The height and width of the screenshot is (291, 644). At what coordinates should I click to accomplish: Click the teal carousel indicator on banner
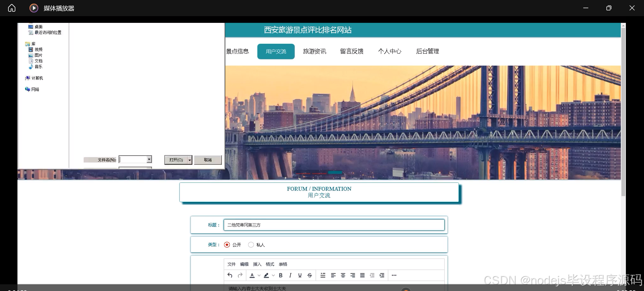click(335, 173)
